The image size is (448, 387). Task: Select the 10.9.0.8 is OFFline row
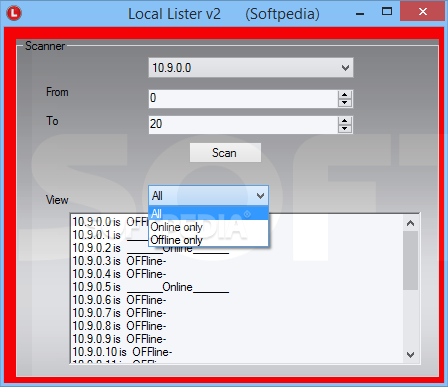237,326
